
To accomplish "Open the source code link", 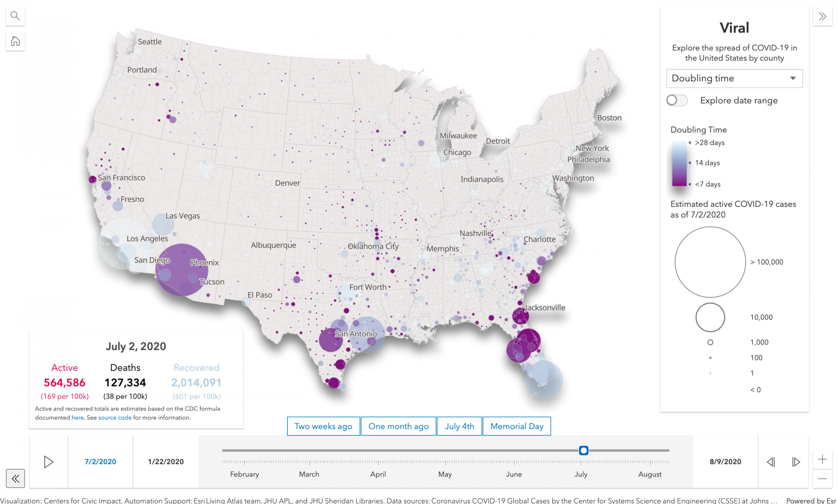I will pyautogui.click(x=115, y=418).
